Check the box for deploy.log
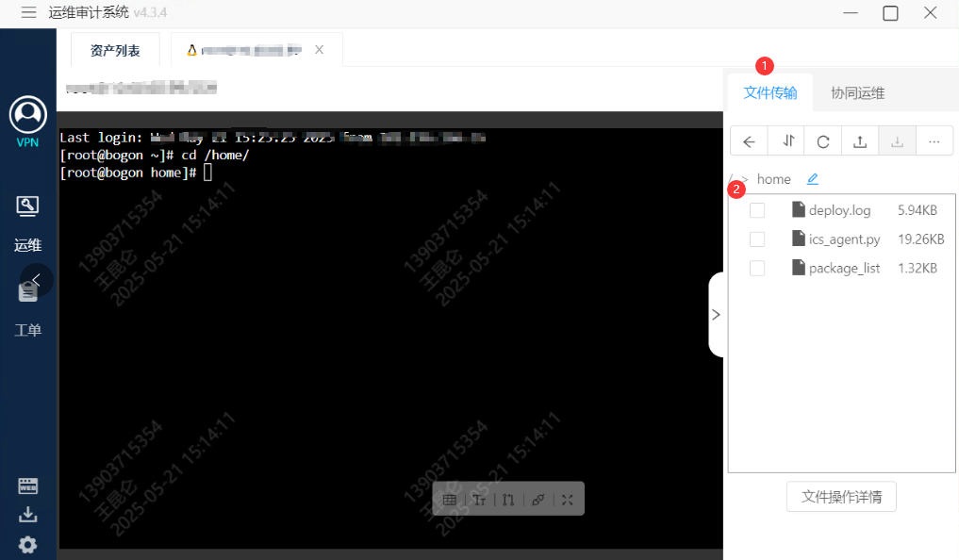Image resolution: width=959 pixels, height=560 pixels. click(757, 210)
